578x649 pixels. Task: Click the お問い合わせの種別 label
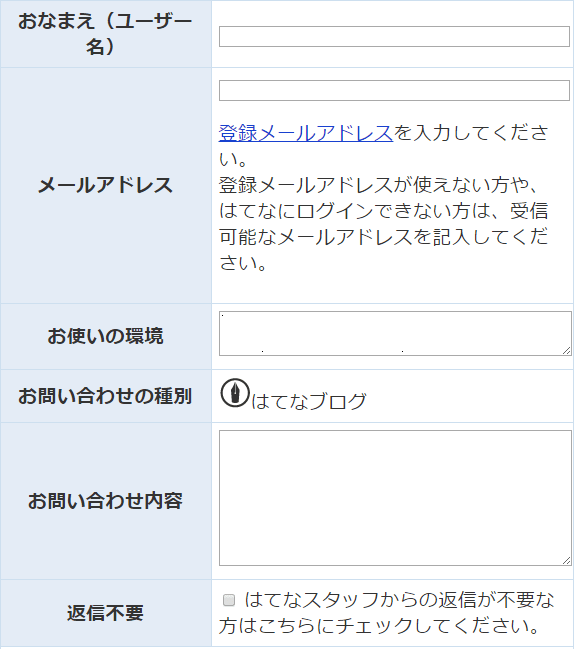pos(106,396)
